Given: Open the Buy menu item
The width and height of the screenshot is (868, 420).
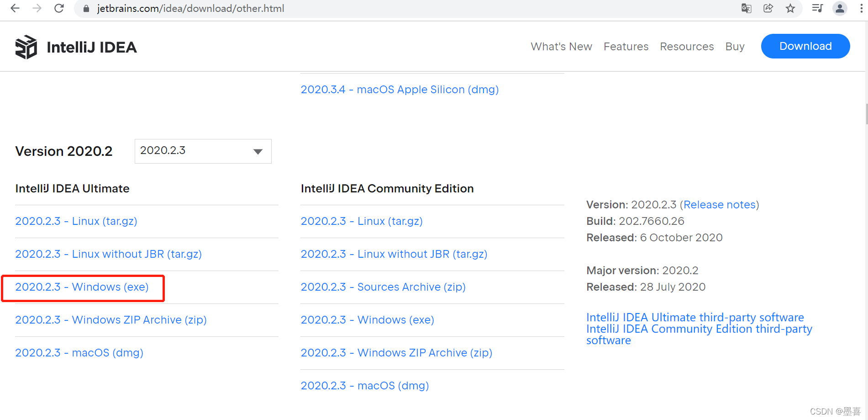Looking at the screenshot, I should (735, 47).
